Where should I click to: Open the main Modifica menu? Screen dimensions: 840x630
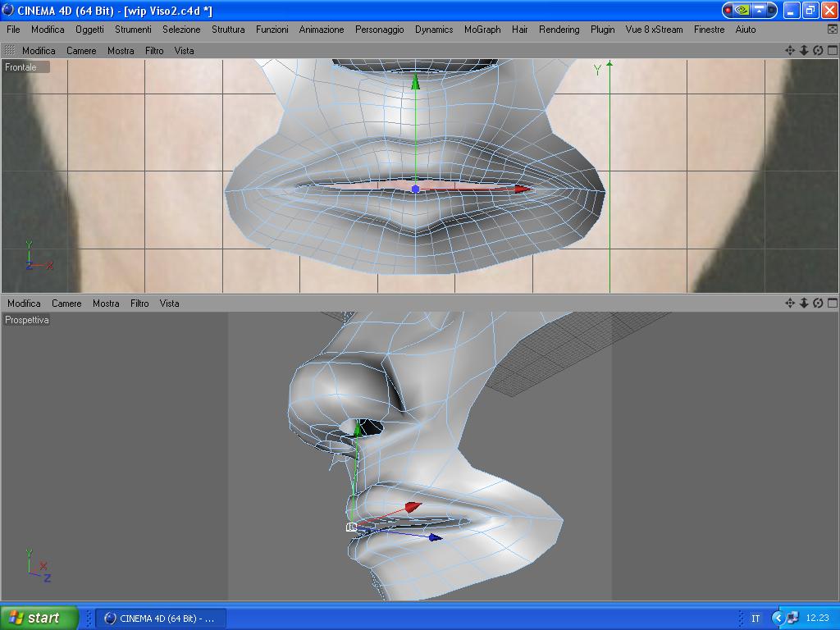48,30
